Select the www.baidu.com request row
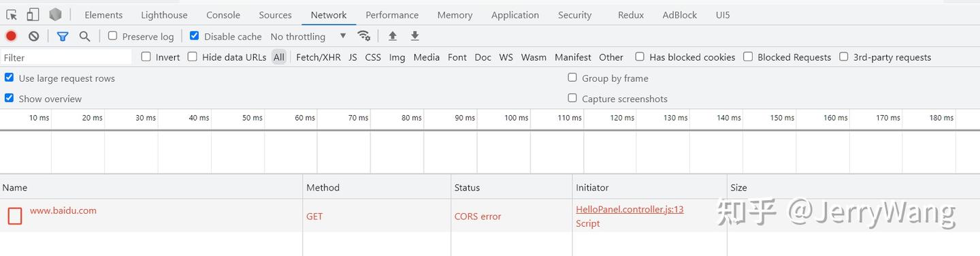980x256 pixels. [490, 216]
